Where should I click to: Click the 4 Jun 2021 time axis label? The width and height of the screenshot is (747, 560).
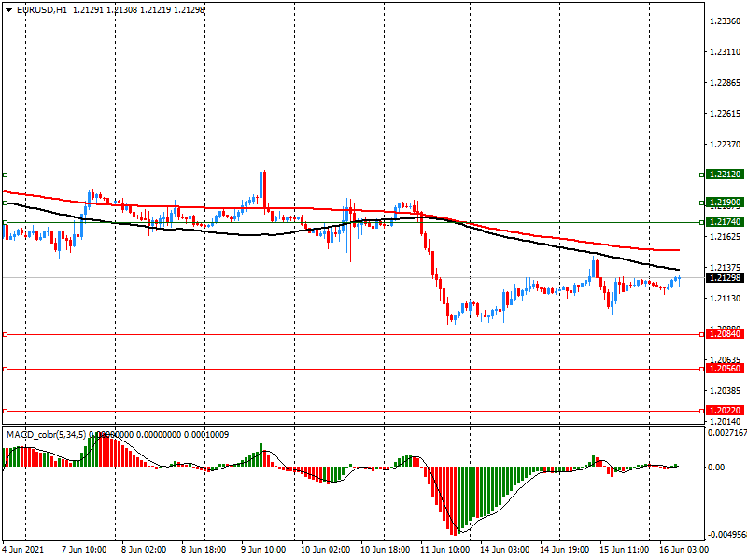22,550
